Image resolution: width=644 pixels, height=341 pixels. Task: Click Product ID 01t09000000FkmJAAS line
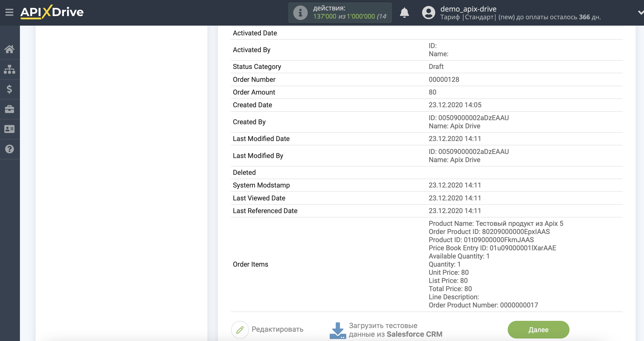[481, 240]
